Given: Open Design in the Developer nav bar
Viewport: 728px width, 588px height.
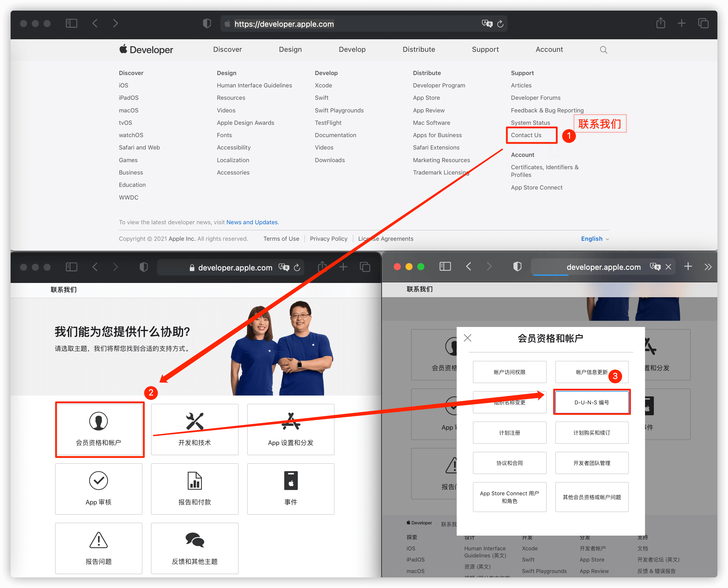Looking at the screenshot, I should click(x=290, y=49).
